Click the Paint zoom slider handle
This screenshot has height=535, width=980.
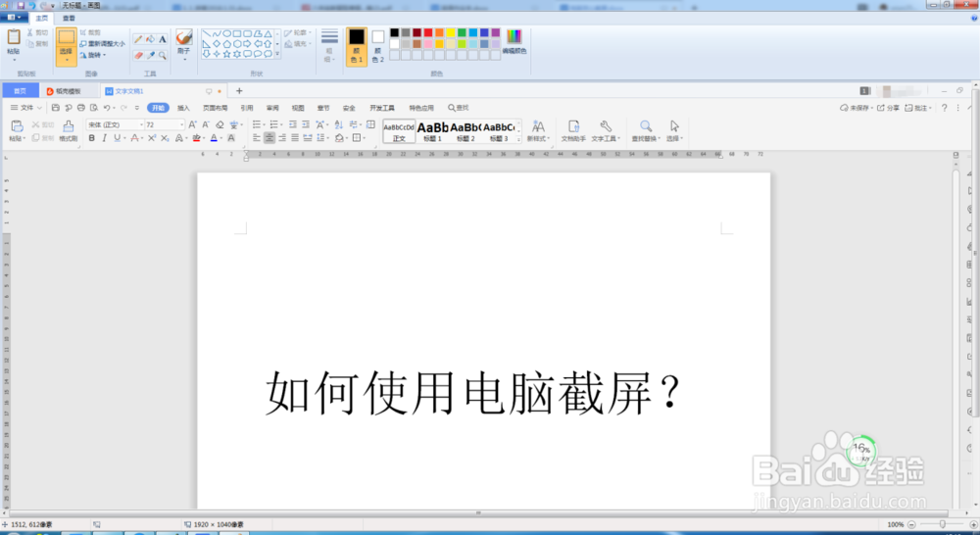pos(943,524)
